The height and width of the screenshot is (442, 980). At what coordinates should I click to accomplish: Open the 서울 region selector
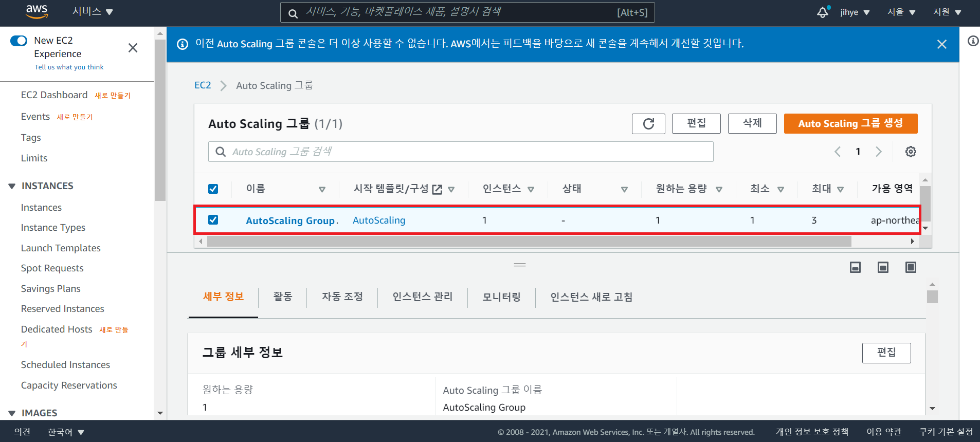click(x=901, y=12)
